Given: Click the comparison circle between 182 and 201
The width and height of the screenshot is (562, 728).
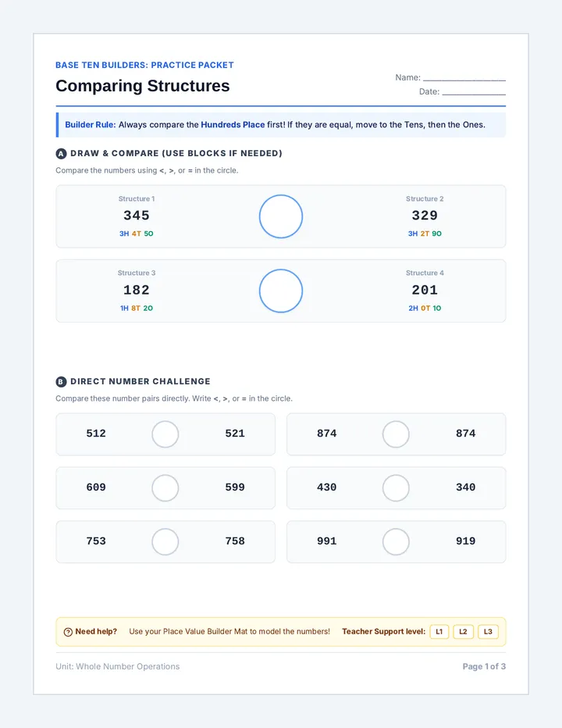Looking at the screenshot, I should pyautogui.click(x=281, y=291).
